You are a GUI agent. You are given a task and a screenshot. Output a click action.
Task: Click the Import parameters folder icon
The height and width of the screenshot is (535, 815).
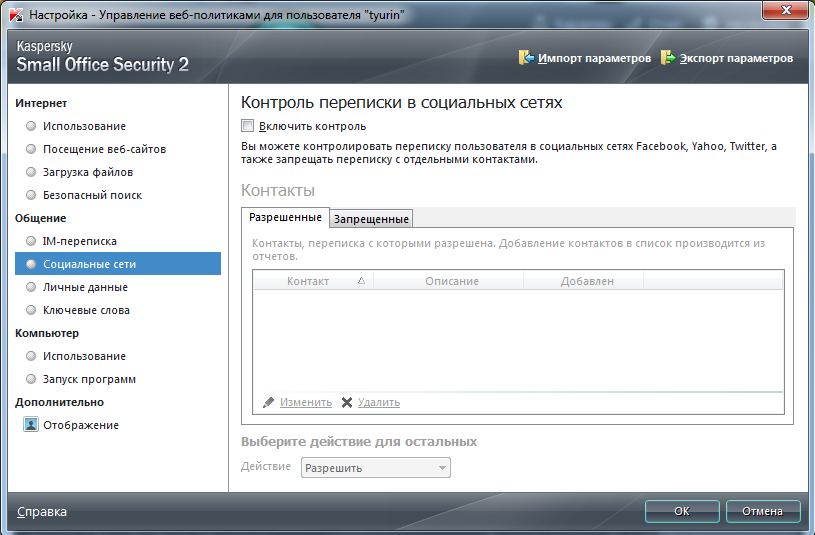point(526,58)
